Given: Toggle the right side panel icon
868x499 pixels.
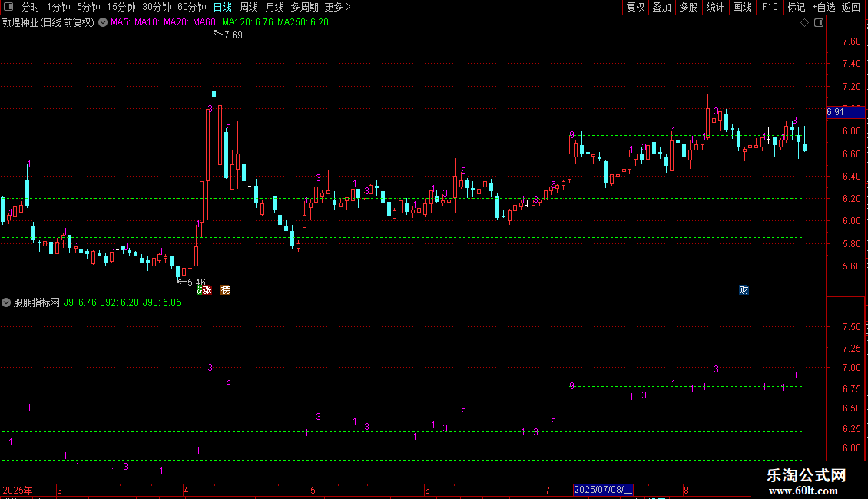Looking at the screenshot, I should pos(819,23).
